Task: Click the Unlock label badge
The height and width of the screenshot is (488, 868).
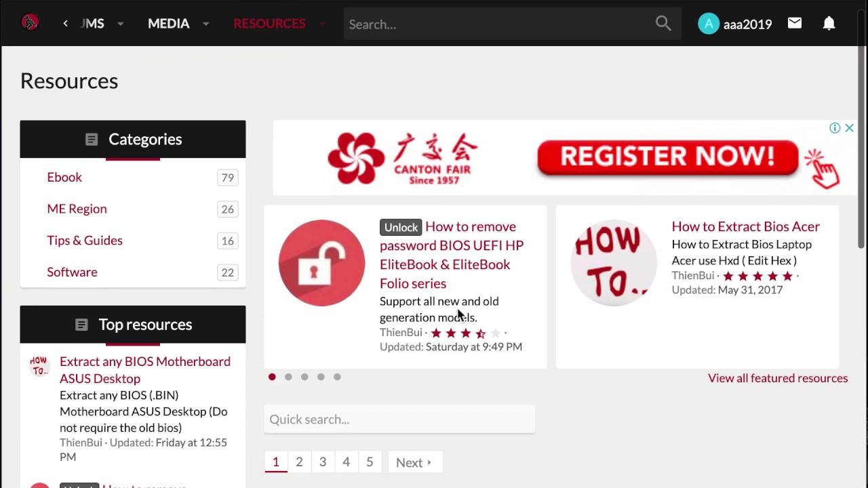Action: point(401,227)
